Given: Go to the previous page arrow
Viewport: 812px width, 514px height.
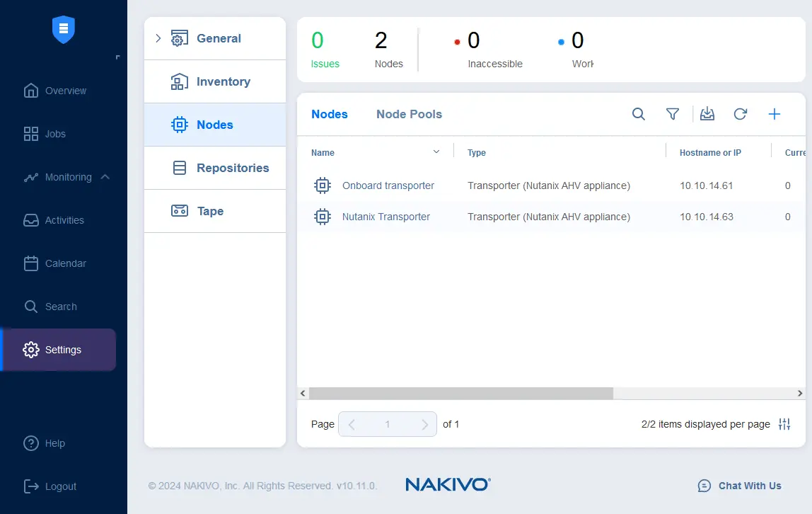Looking at the screenshot, I should click(x=352, y=425).
